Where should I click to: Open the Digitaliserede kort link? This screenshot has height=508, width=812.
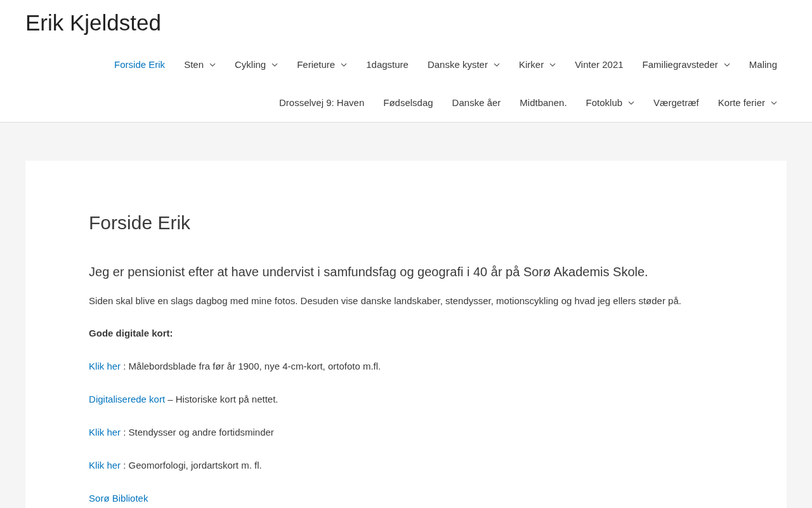127,399
